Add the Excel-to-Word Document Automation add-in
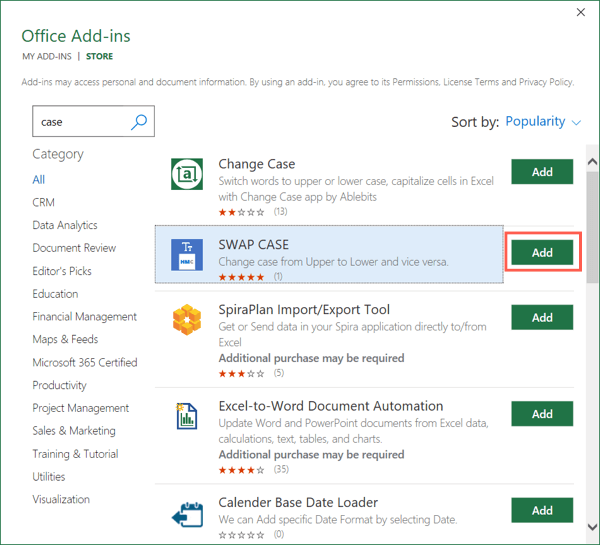The height and width of the screenshot is (545, 600). click(542, 414)
